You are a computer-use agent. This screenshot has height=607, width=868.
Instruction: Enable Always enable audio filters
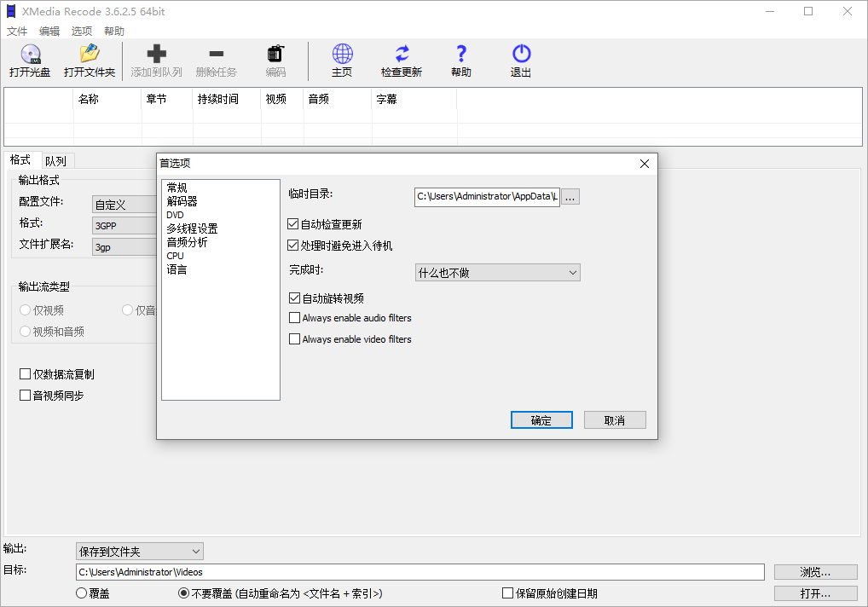click(294, 317)
